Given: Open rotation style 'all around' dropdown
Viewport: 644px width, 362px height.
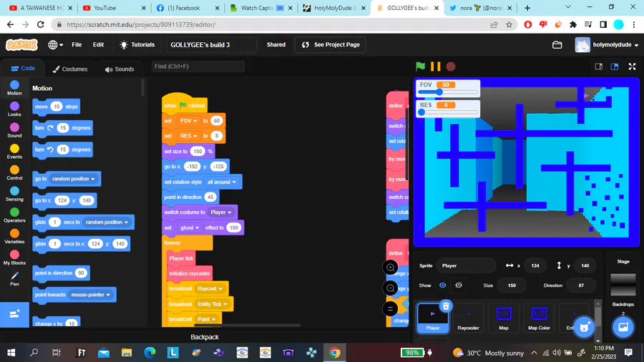Looking at the screenshot, I should click(x=222, y=182).
